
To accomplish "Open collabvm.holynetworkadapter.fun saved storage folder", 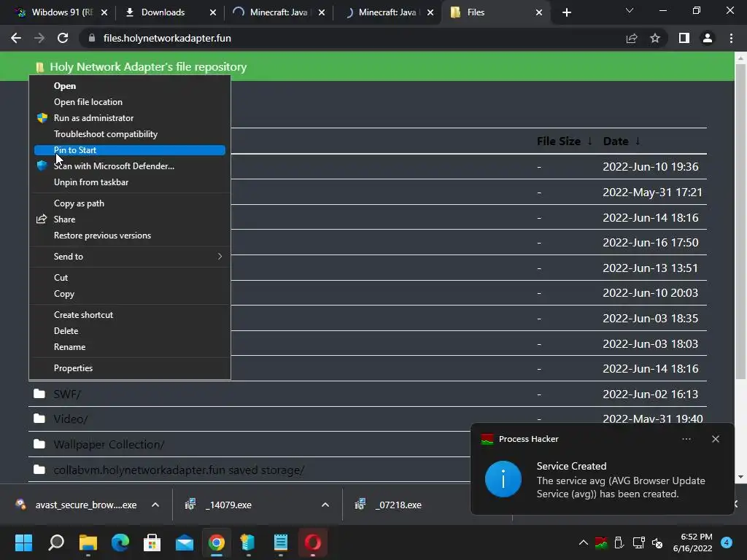I will [179, 470].
